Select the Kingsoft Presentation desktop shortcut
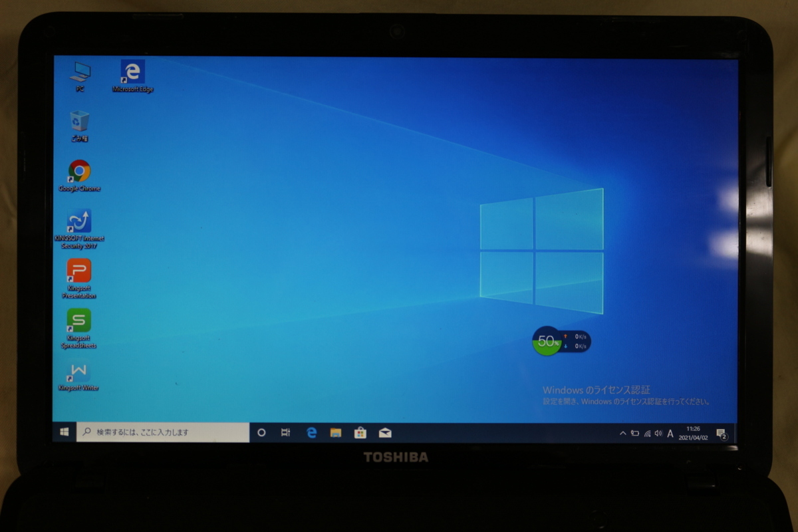The height and width of the screenshot is (532, 798). tap(79, 279)
